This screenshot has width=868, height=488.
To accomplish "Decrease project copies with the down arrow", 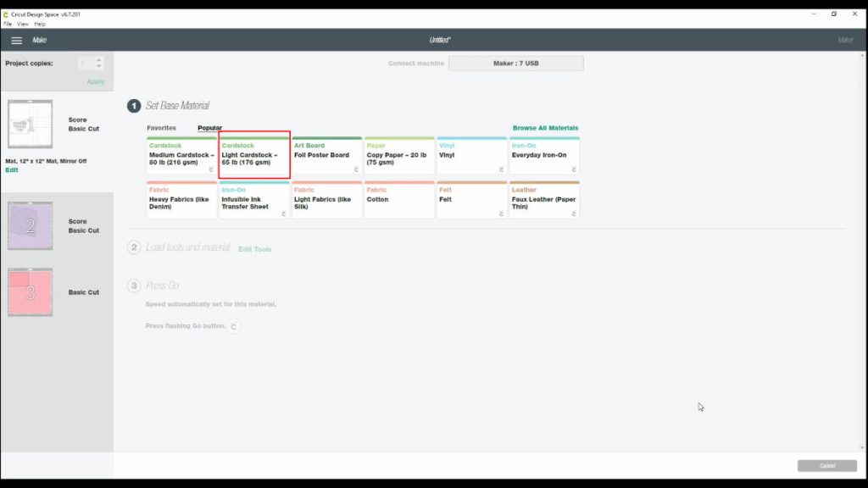I will (x=98, y=66).
